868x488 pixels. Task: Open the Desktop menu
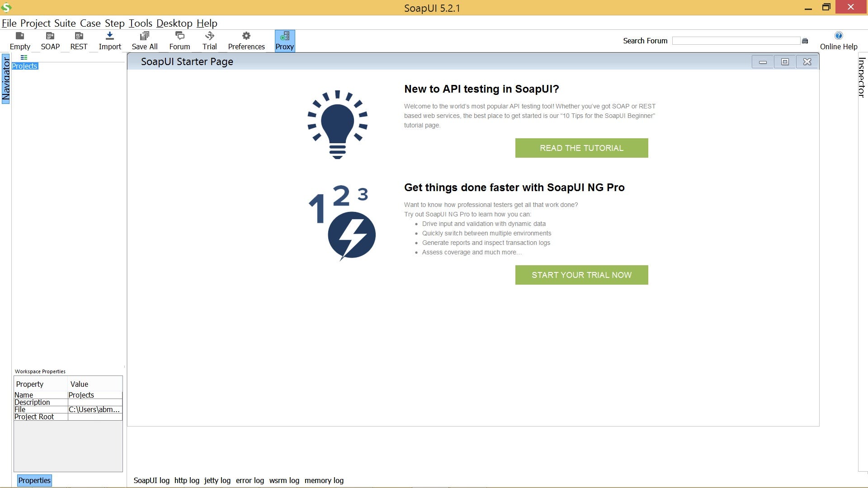click(174, 23)
